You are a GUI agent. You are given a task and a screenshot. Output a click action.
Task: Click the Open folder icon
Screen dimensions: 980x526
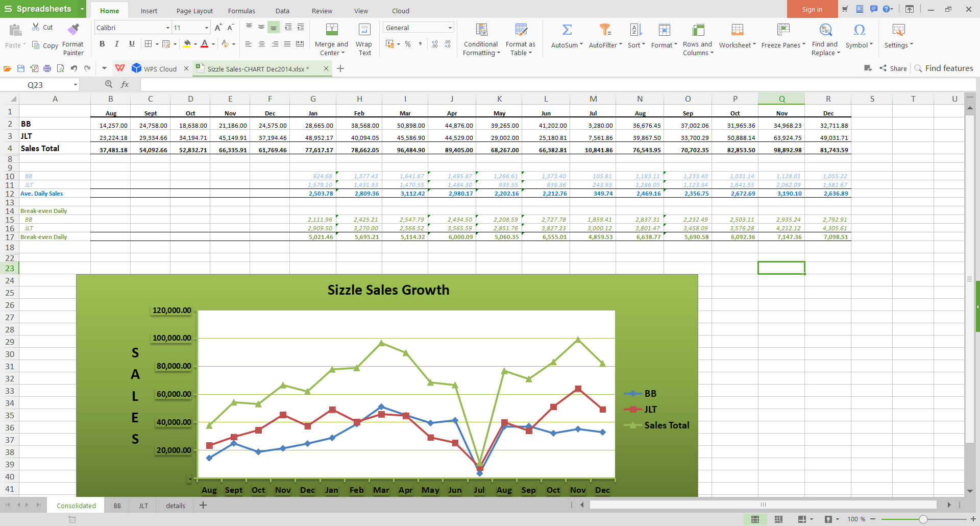tap(7, 68)
